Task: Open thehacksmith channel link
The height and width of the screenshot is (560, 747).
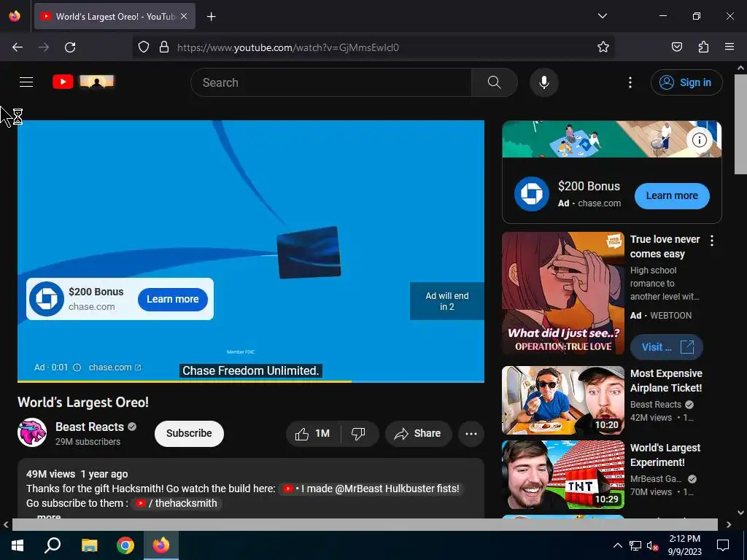Action: pyautogui.click(x=177, y=503)
